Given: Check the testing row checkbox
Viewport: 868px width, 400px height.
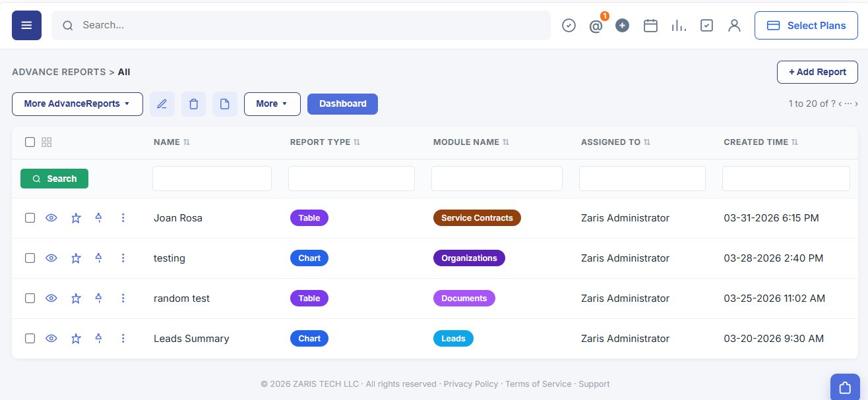Looking at the screenshot, I should coord(30,258).
